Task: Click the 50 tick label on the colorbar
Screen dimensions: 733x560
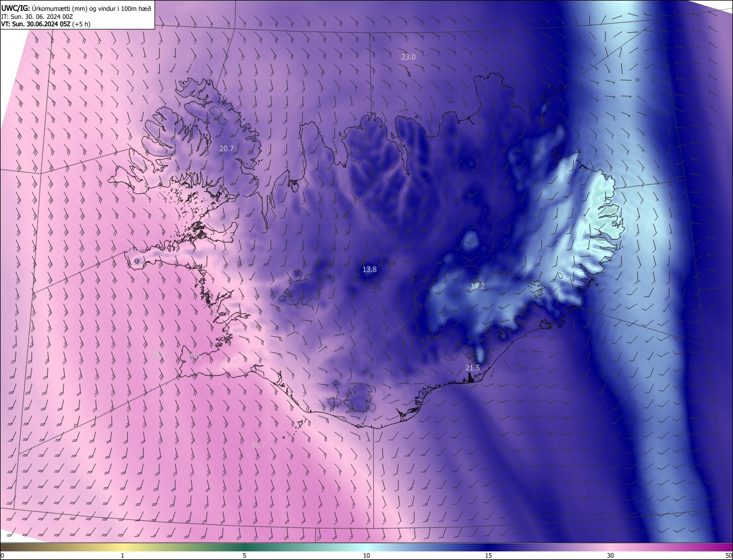Action: (728, 555)
